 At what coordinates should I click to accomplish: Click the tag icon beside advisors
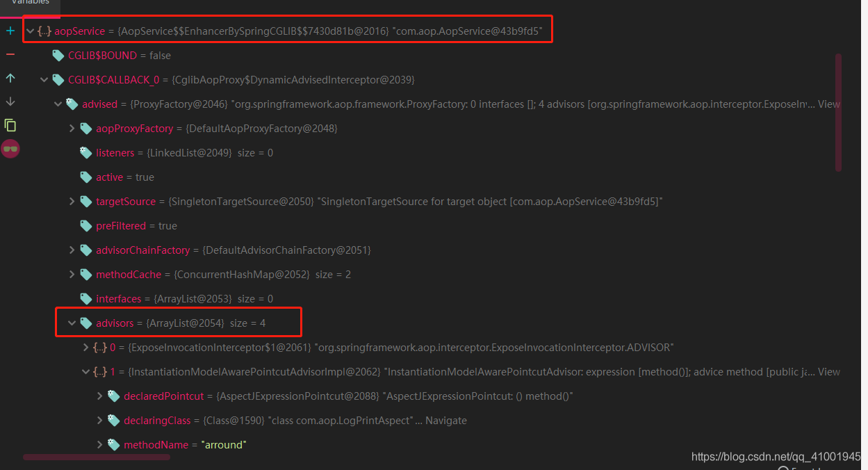pyautogui.click(x=86, y=323)
